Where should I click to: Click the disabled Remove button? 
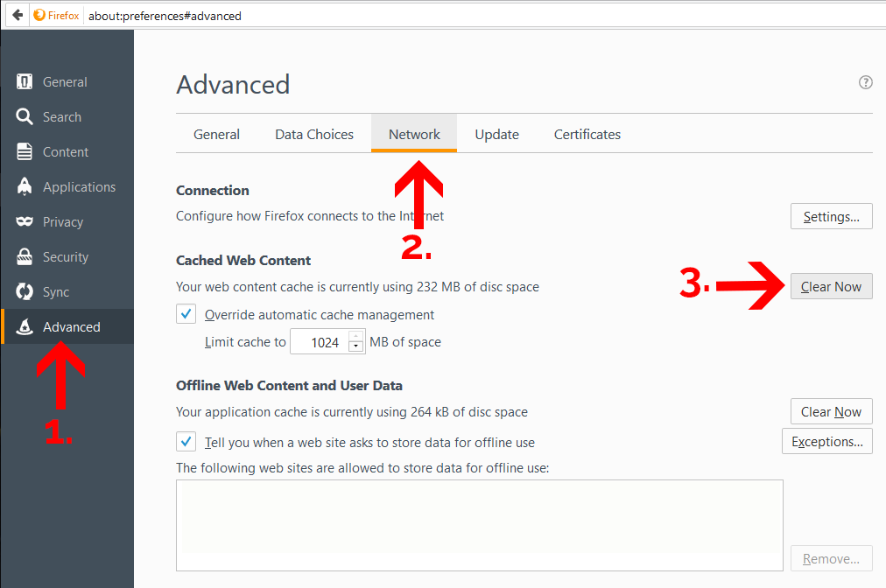point(831,558)
